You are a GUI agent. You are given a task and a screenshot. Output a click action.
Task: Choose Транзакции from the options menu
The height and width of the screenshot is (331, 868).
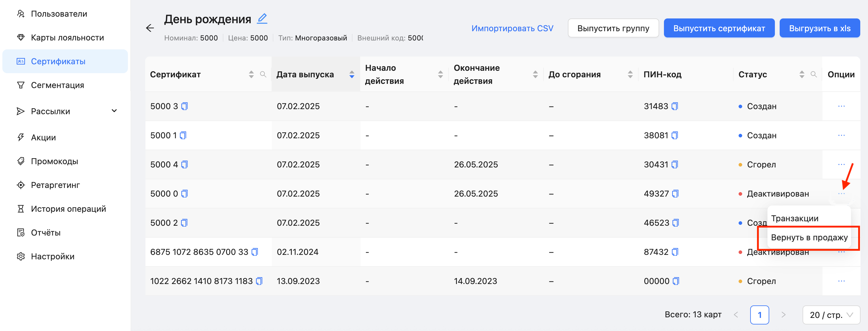pos(795,219)
